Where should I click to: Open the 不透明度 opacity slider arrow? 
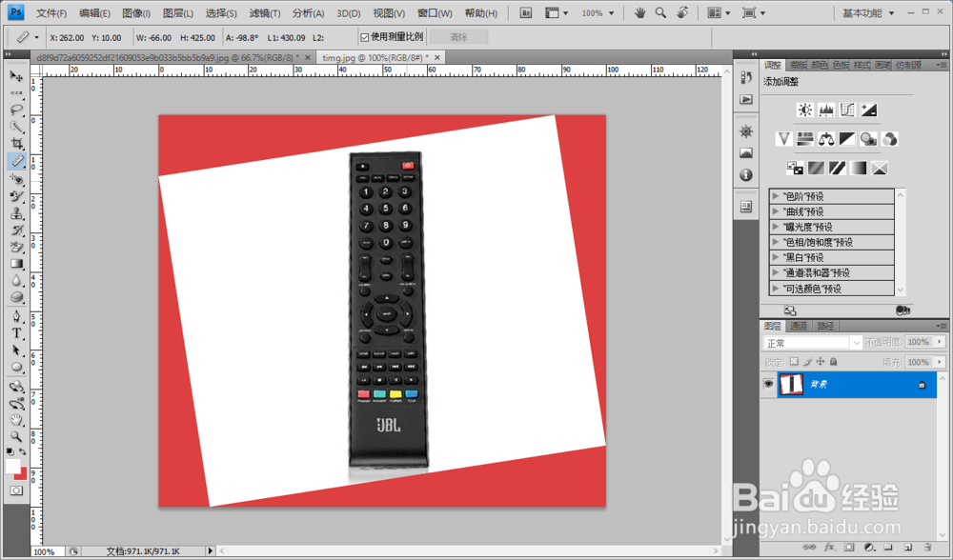(x=940, y=342)
